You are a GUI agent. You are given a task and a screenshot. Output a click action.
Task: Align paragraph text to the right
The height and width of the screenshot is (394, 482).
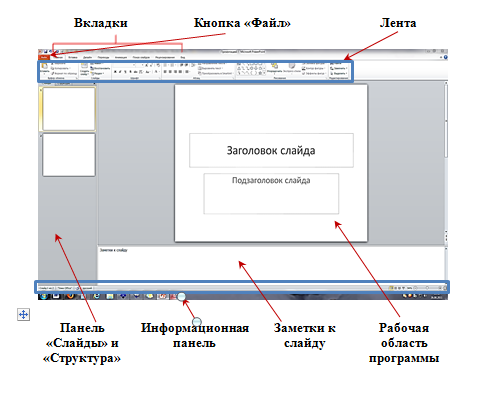pos(176,72)
